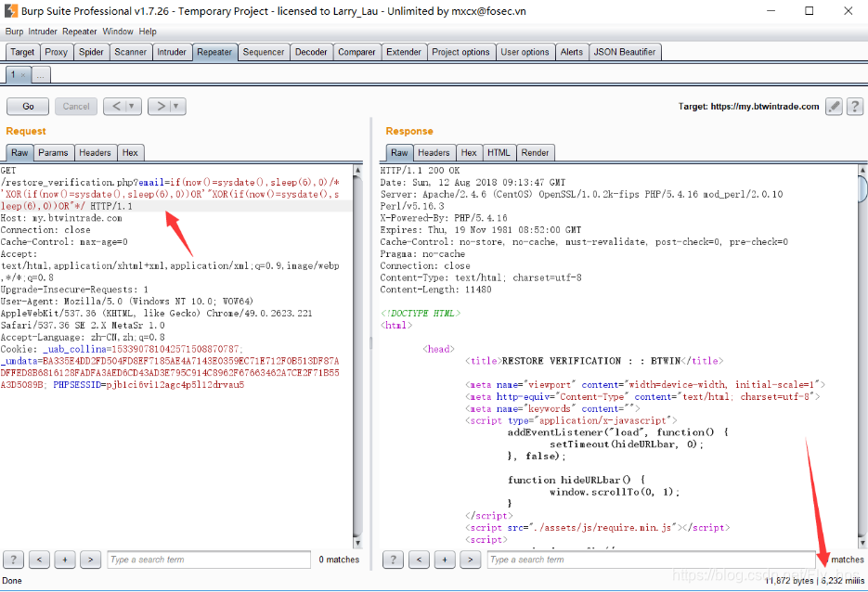Click response pane scrollbar thumb
868x592 pixels.
(862, 190)
